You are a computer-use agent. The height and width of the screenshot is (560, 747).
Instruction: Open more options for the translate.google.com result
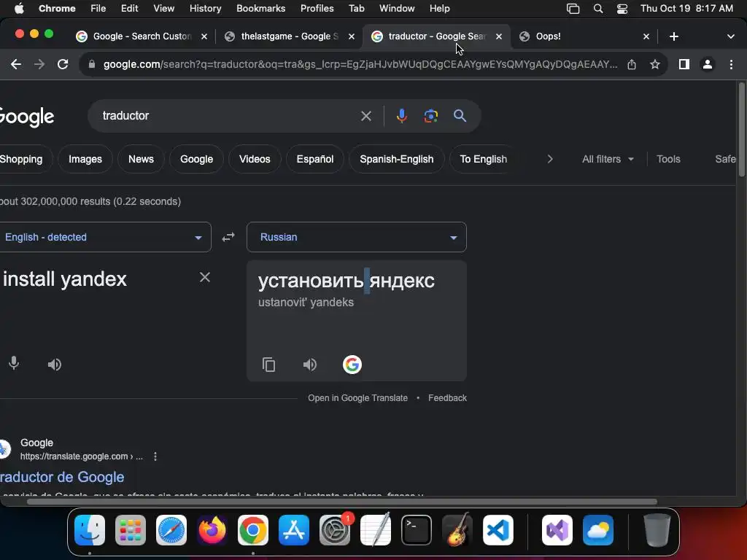pyautogui.click(x=155, y=456)
